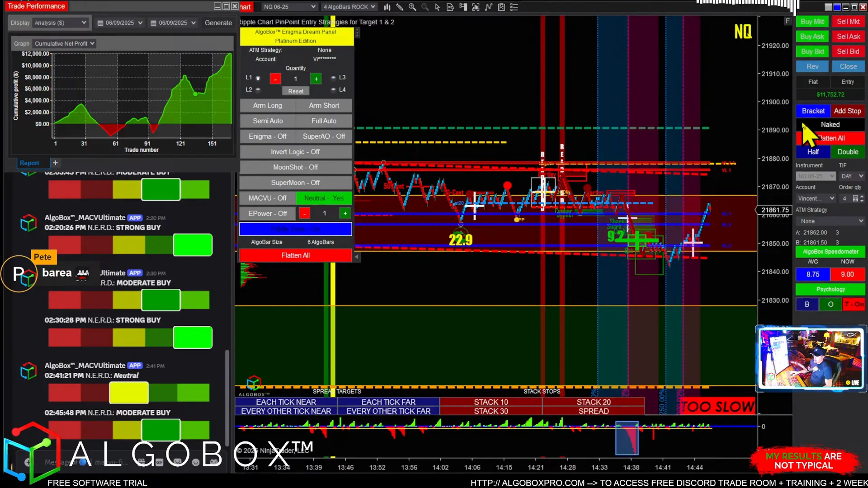Open Graph Cumulative Net Profit dropdown
This screenshot has width=868, height=488.
[x=64, y=43]
